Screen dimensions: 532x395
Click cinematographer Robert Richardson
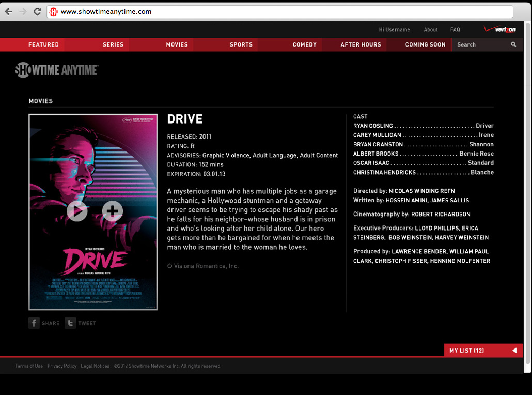point(441,214)
